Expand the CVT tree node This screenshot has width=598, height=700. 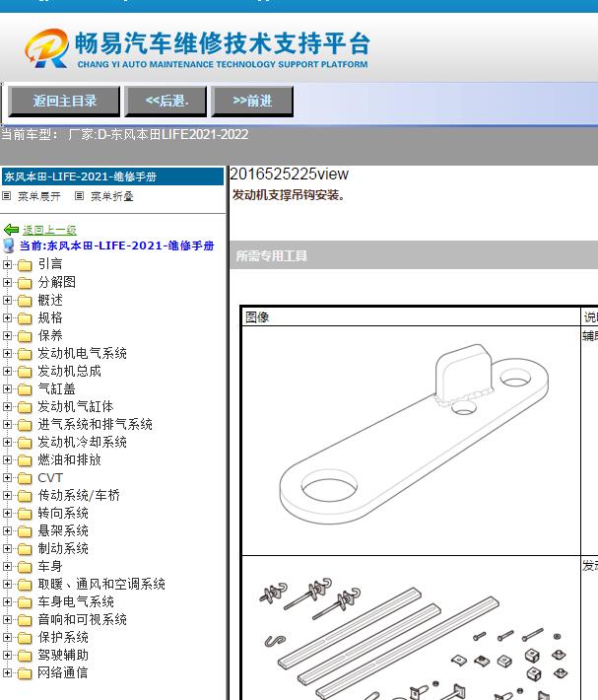7,478
